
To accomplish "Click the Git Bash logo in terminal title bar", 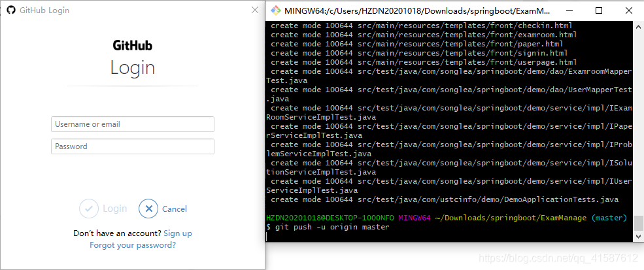I will (x=276, y=11).
